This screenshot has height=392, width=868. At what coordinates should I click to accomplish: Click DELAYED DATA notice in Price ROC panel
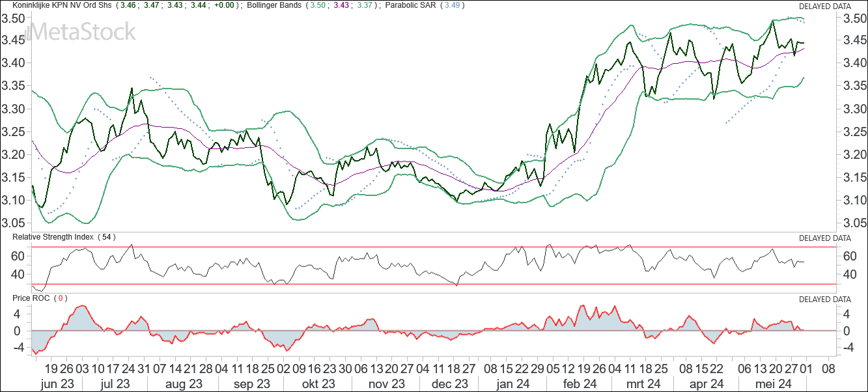pyautogui.click(x=824, y=299)
